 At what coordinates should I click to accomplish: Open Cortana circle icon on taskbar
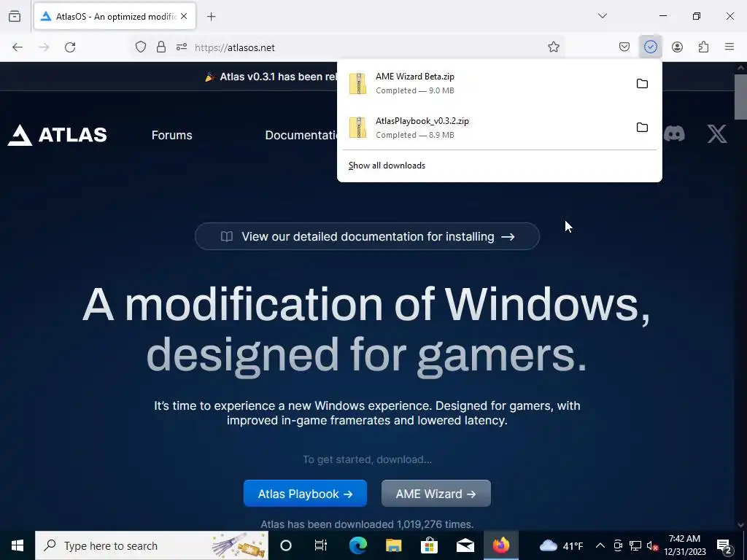click(x=286, y=545)
